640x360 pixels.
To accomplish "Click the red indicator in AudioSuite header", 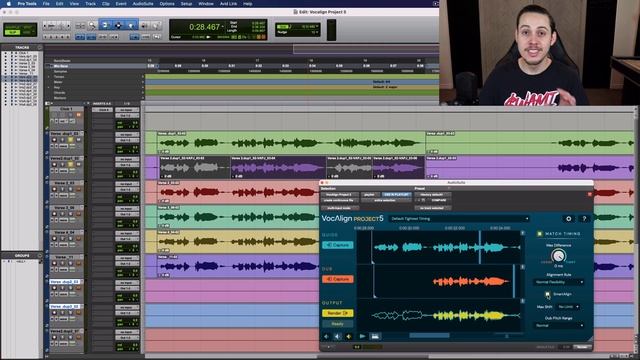I will click(589, 194).
